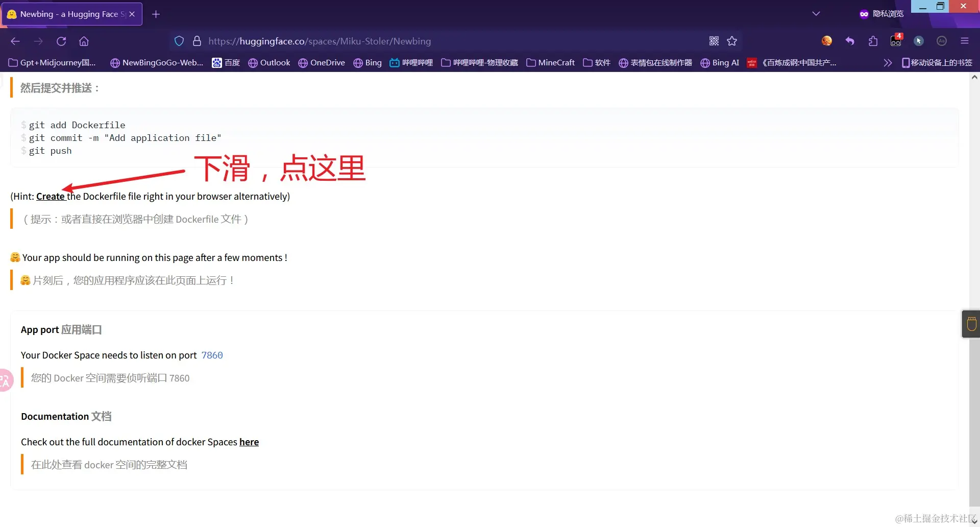This screenshot has height=527, width=980.
Task: Open the docker Spaces documentation here link
Action: 249,442
